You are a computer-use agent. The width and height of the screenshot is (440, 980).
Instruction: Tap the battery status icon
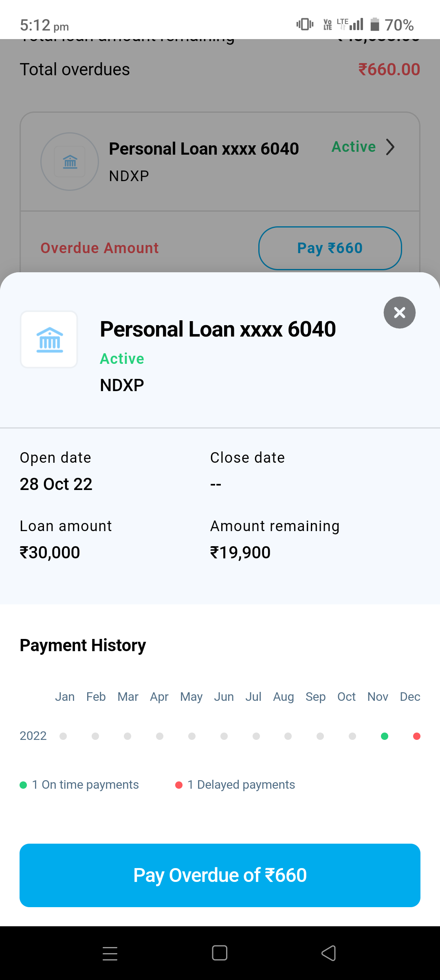(x=375, y=24)
